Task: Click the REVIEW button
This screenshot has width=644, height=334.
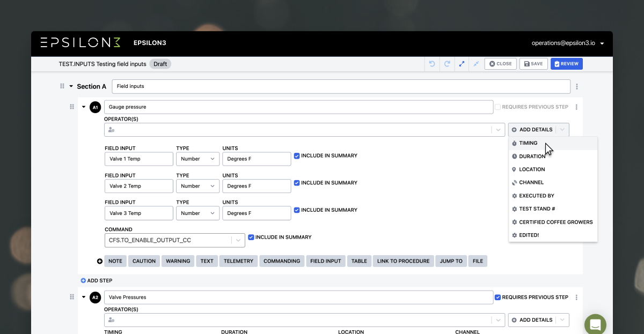Action: [566, 64]
